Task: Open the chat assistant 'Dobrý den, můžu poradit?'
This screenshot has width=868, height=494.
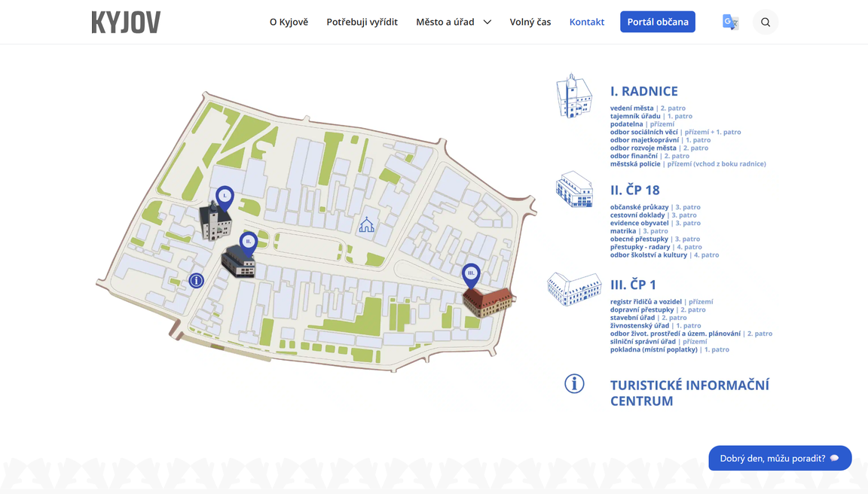Action: point(779,458)
